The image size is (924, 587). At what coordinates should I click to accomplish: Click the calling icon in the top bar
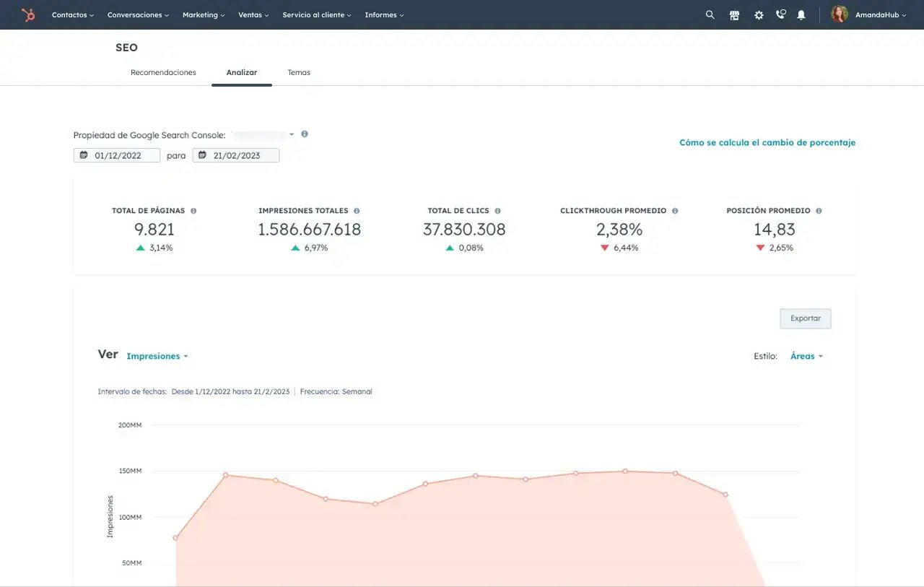(x=780, y=14)
